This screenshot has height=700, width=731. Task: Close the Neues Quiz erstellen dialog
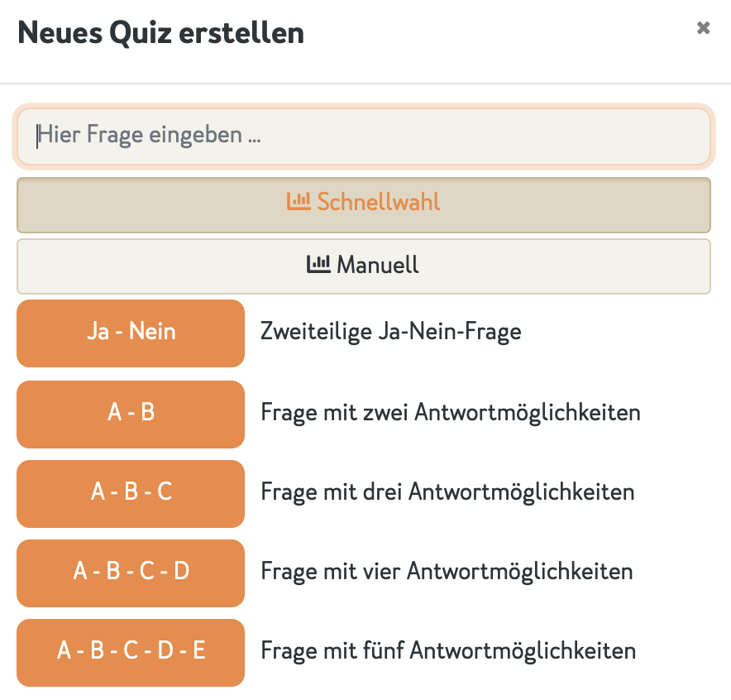pos(704,27)
